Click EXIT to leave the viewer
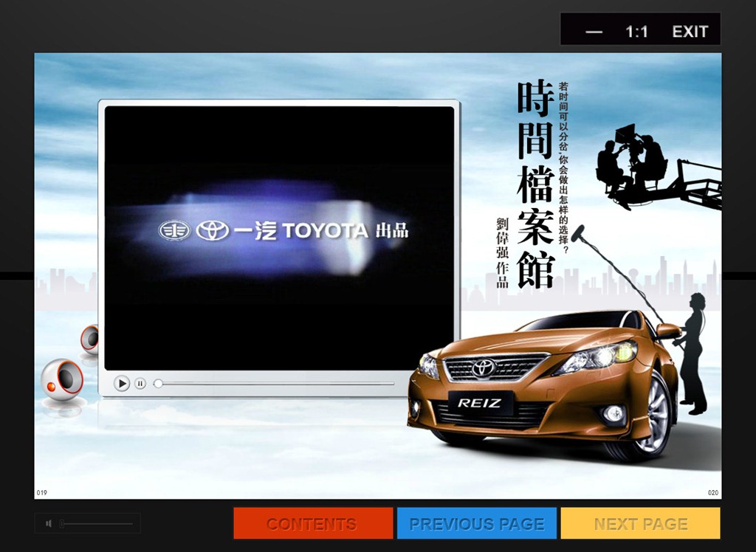Screen dimensions: 756x552 click(690, 32)
